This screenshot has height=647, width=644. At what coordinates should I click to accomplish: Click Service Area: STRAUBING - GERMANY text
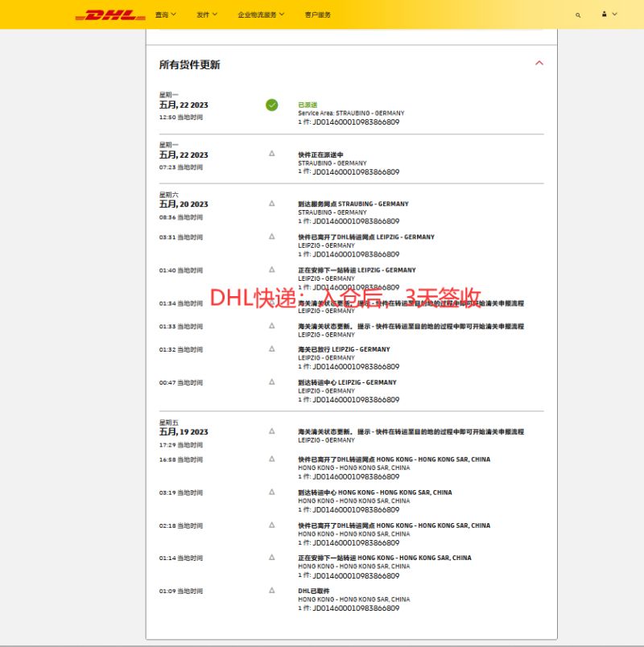[x=351, y=113]
